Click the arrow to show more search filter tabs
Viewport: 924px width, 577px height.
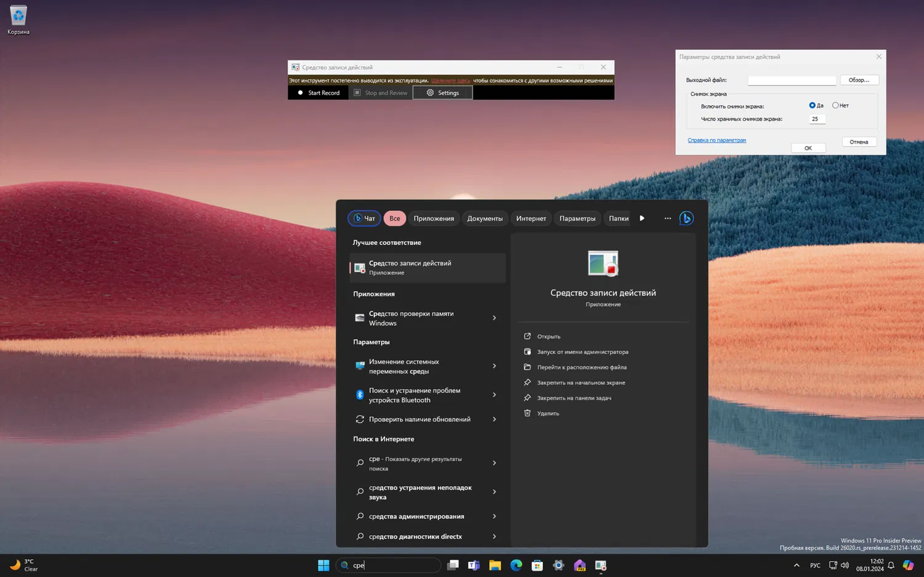pyautogui.click(x=642, y=218)
